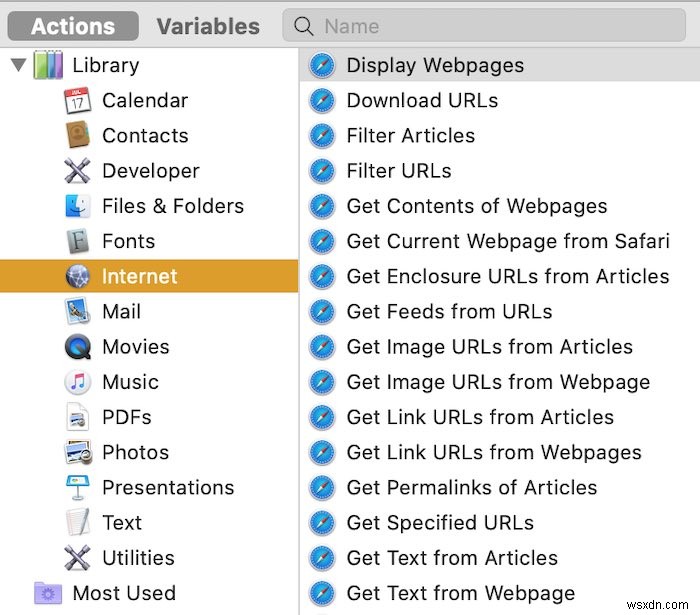Viewport: 700px width, 615px height.
Task: Open the Mail category
Action: coord(121,311)
